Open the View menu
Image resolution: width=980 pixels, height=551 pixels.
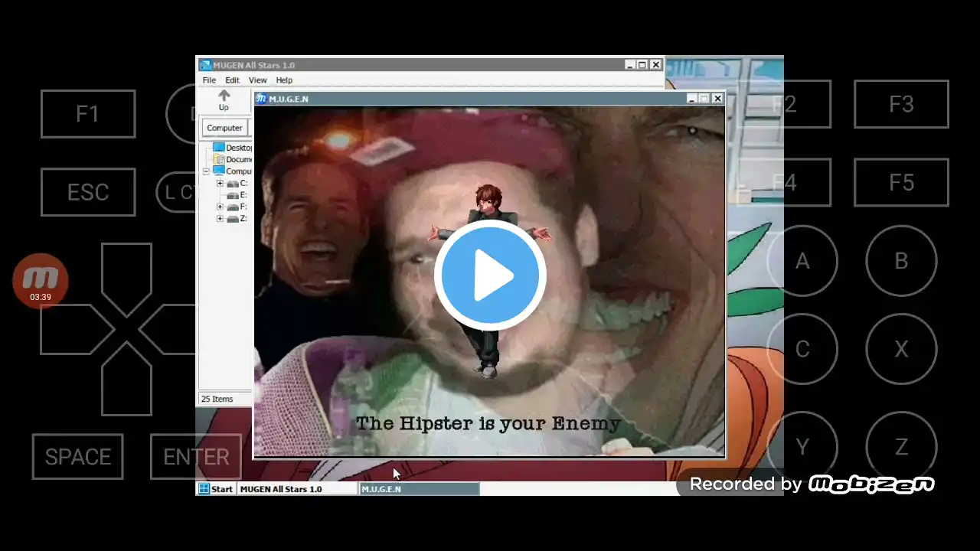257,80
